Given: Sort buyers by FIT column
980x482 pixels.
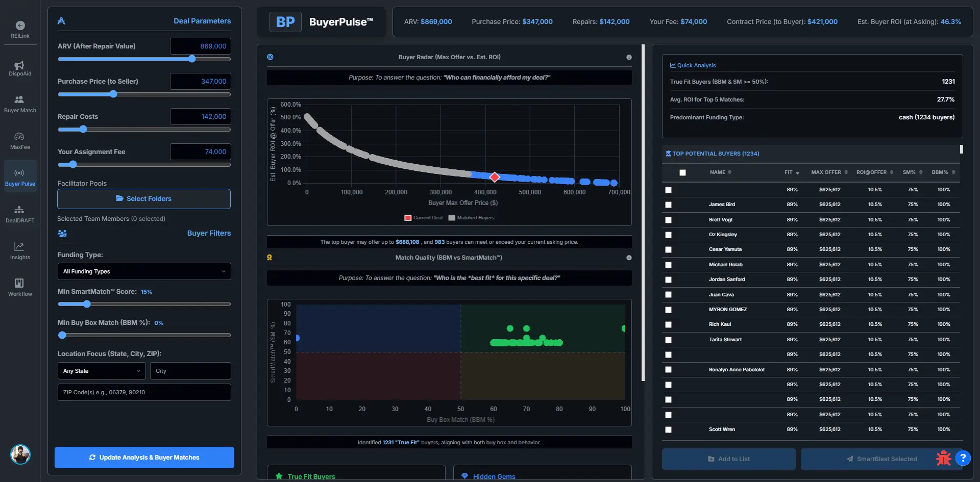Looking at the screenshot, I should 792,172.
